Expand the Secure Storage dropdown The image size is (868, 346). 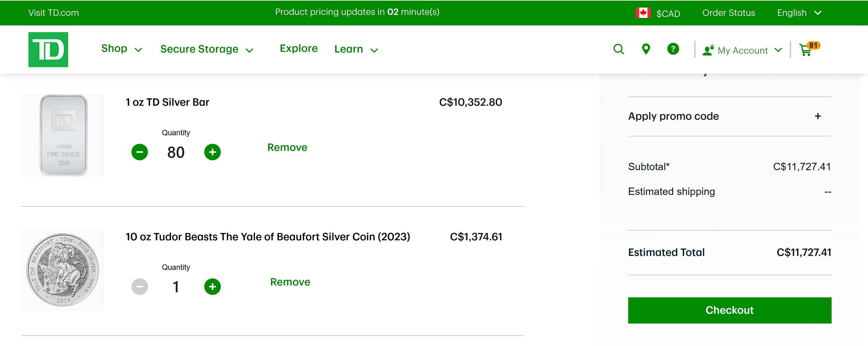coord(206,50)
